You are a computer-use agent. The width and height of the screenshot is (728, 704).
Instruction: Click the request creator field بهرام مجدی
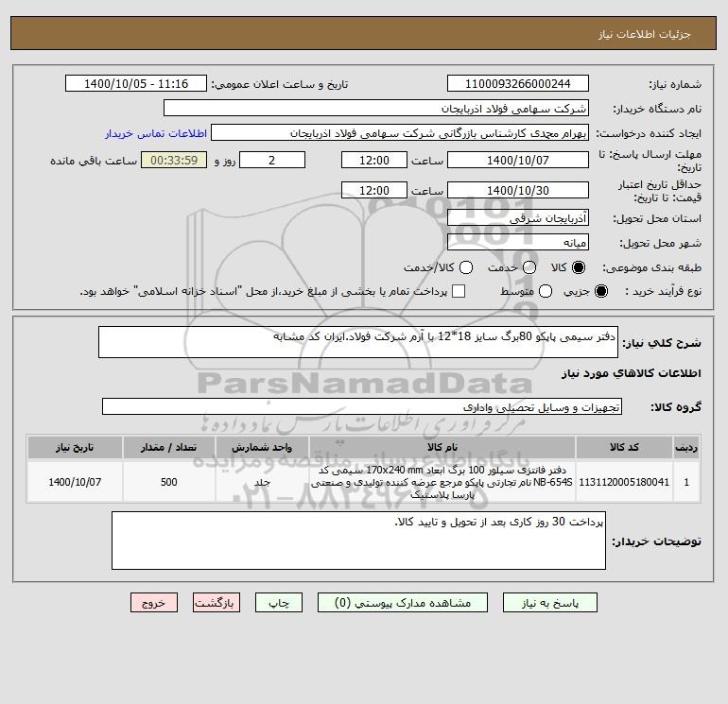(x=400, y=132)
